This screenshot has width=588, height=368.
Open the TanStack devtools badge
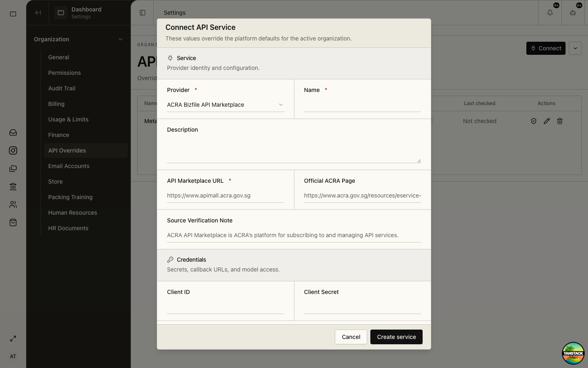573,353
